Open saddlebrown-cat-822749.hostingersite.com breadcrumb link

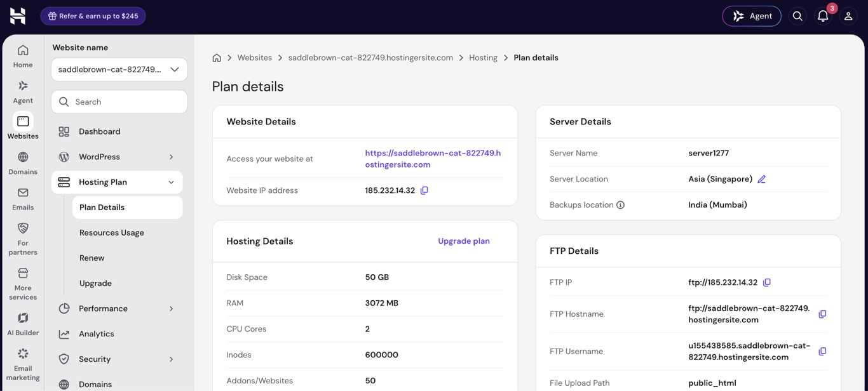[x=370, y=58]
